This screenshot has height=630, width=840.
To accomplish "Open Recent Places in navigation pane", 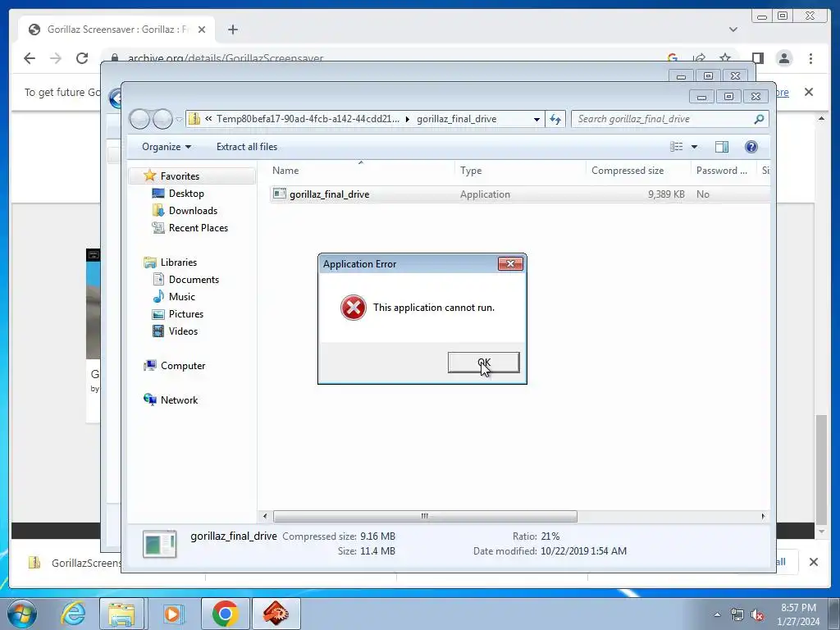I will tap(199, 228).
